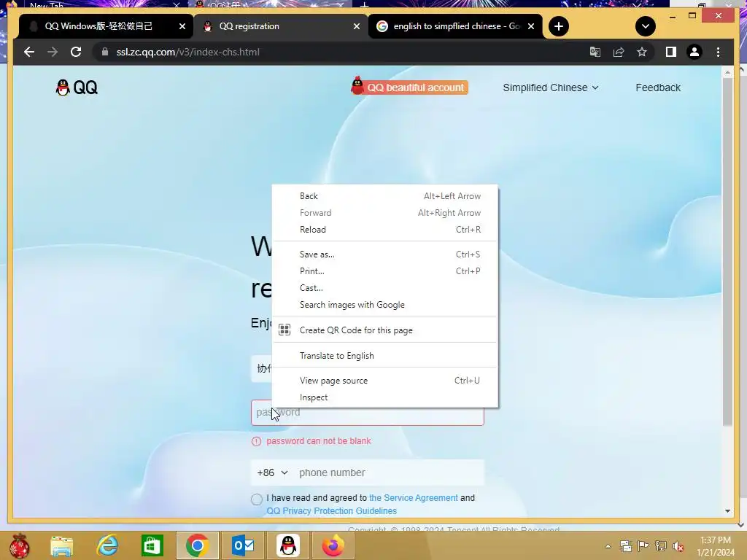This screenshot has width=747, height=560.
Task: Click the page vertical scrollbar
Action: click(x=727, y=252)
